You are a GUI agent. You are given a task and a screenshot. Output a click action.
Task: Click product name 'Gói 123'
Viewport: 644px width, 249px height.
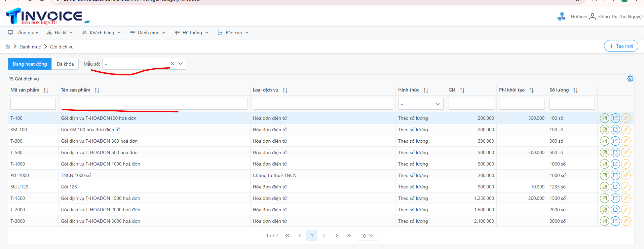tap(69, 187)
